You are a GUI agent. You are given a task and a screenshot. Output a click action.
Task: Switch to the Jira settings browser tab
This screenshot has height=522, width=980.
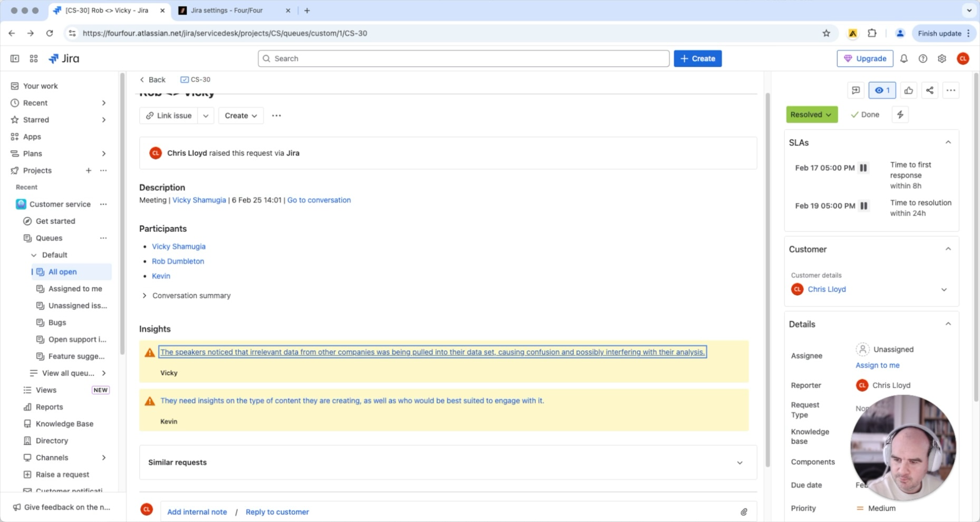pos(227,11)
